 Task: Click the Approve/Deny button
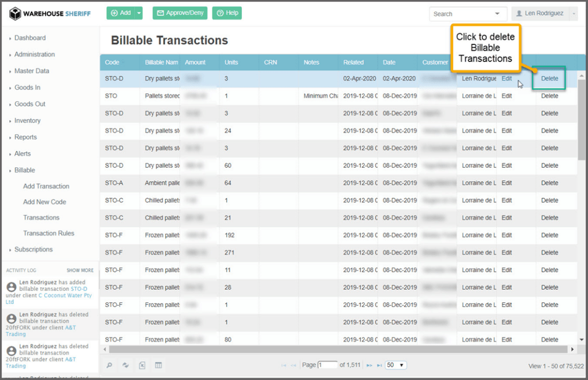pyautogui.click(x=180, y=13)
